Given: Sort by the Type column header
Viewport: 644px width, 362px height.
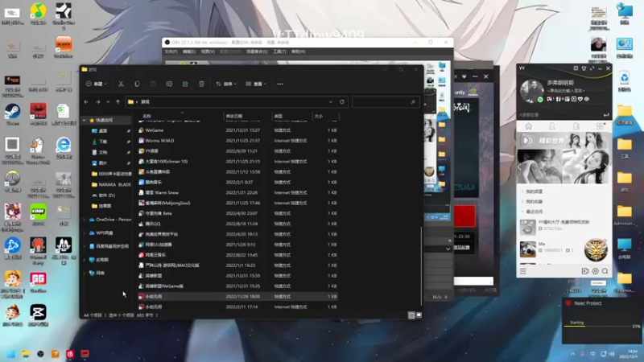Looking at the screenshot, I should pos(291,116).
